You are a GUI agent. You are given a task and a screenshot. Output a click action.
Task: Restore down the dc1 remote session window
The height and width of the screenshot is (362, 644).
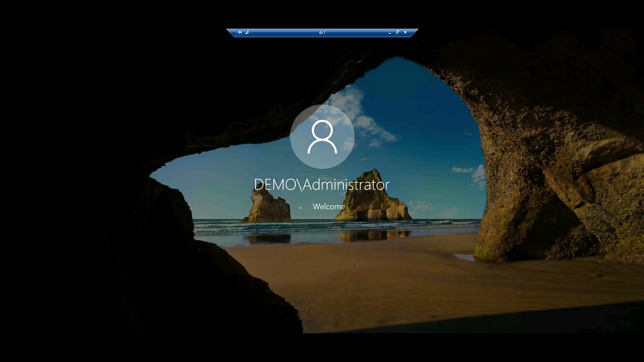pos(397,32)
